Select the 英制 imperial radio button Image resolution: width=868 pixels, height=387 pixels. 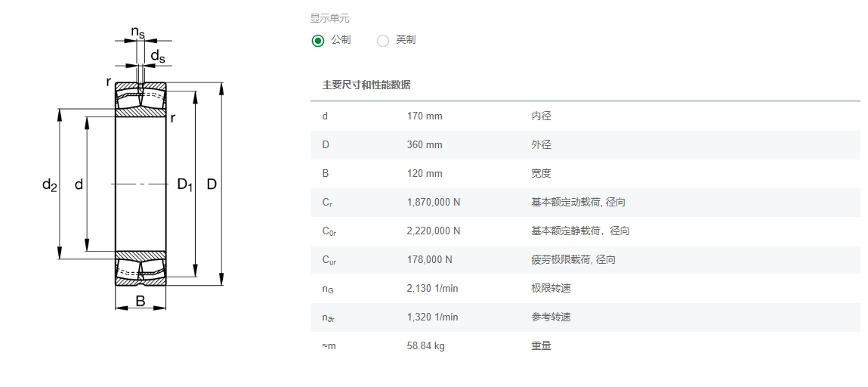tap(383, 40)
